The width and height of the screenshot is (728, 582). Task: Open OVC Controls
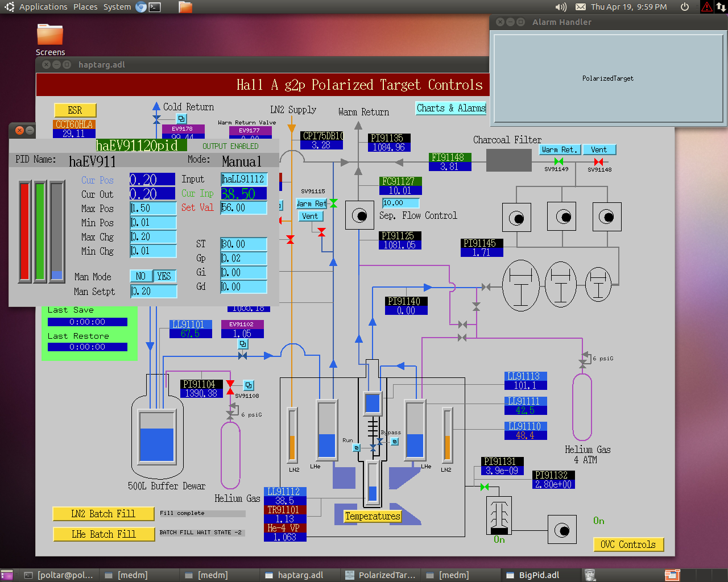coord(628,544)
